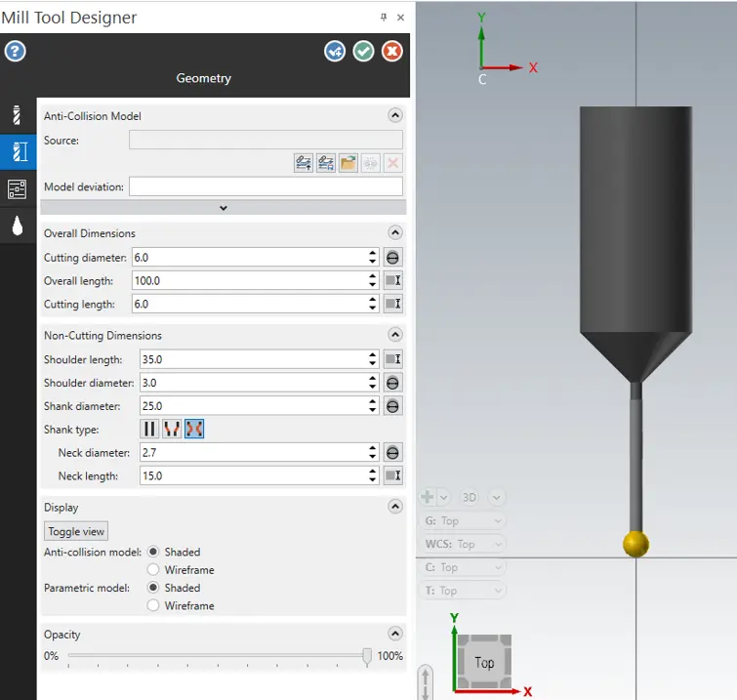Click the measure icon beside Shoulder length
737x700 pixels.
pos(392,359)
